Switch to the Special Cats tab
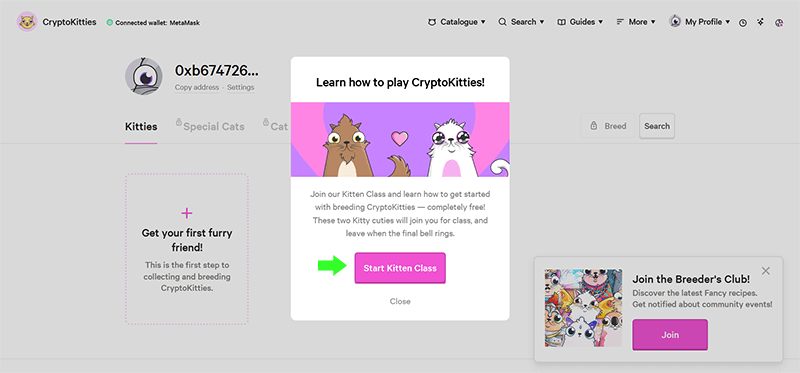Screen dimensions: 800x373 pyautogui.click(x=210, y=127)
